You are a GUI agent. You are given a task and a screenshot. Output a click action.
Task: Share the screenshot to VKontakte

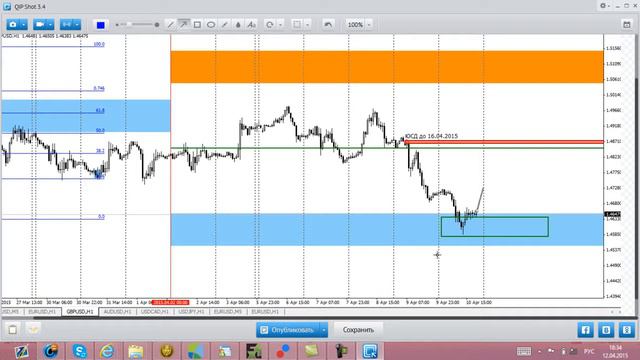pyautogui.click(x=606, y=330)
